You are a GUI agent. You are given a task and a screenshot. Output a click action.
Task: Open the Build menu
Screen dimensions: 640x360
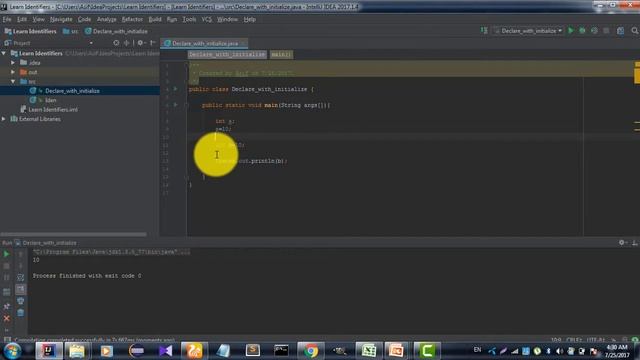point(155,19)
